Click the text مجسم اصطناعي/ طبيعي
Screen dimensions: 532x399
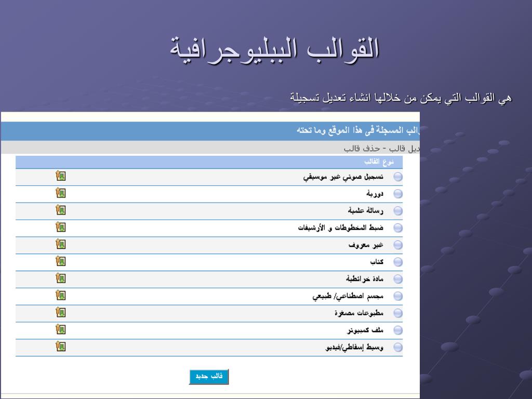(x=348, y=296)
